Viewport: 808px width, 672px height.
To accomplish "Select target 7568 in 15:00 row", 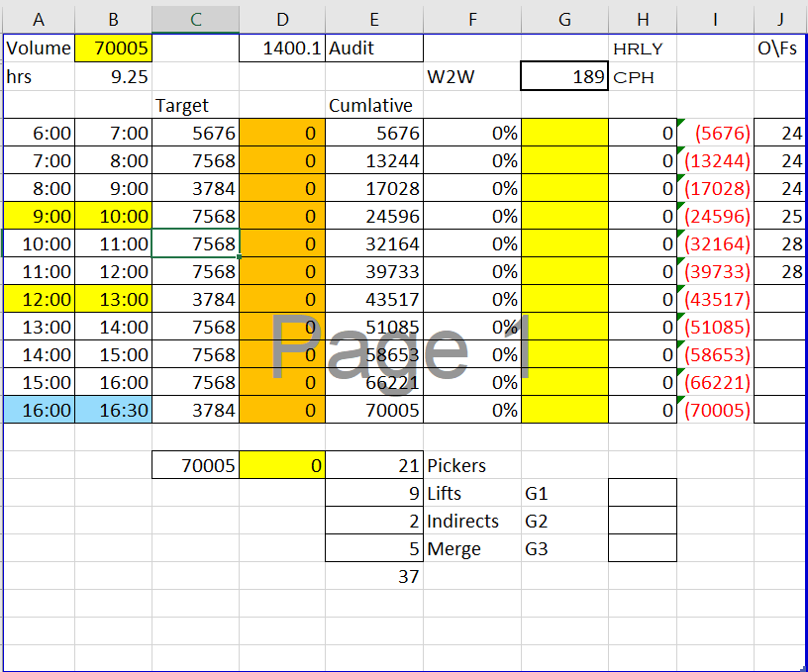I will tap(195, 382).
